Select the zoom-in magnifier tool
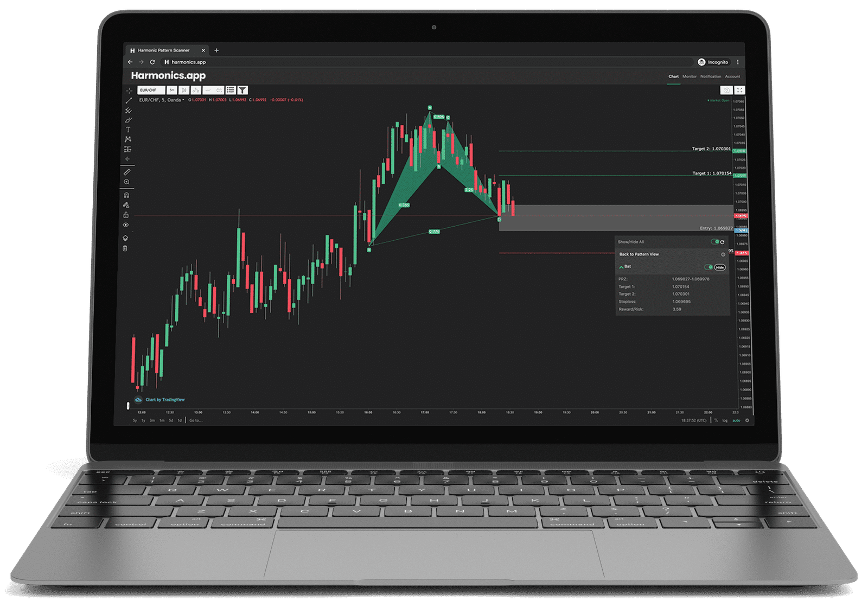The image size is (868, 608). [x=127, y=182]
